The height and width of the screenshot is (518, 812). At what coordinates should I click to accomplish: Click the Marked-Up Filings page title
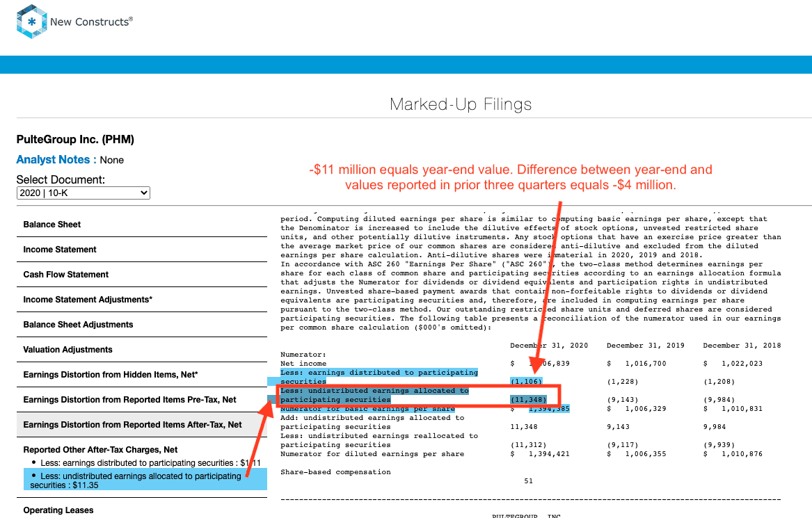pos(461,104)
